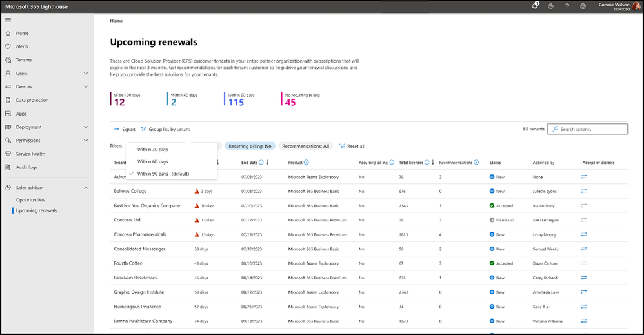
Task: Click Accepted status icon for Fourth Coffee
Action: 492,263
